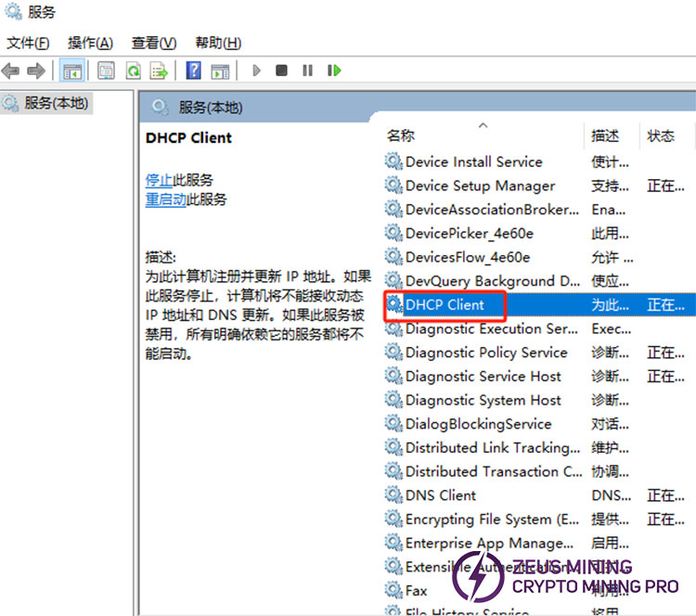Click gear icon of Device Install Service
Image resolution: width=696 pixels, height=616 pixels.
tap(393, 161)
